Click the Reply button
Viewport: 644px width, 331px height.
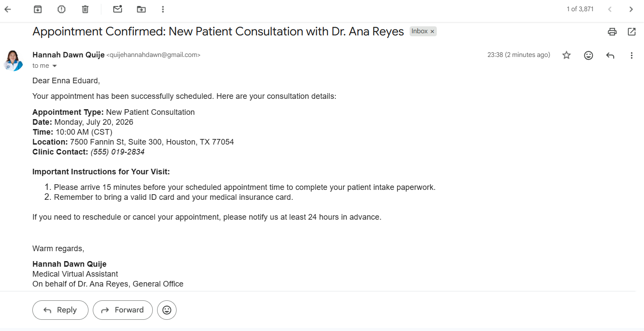60,310
